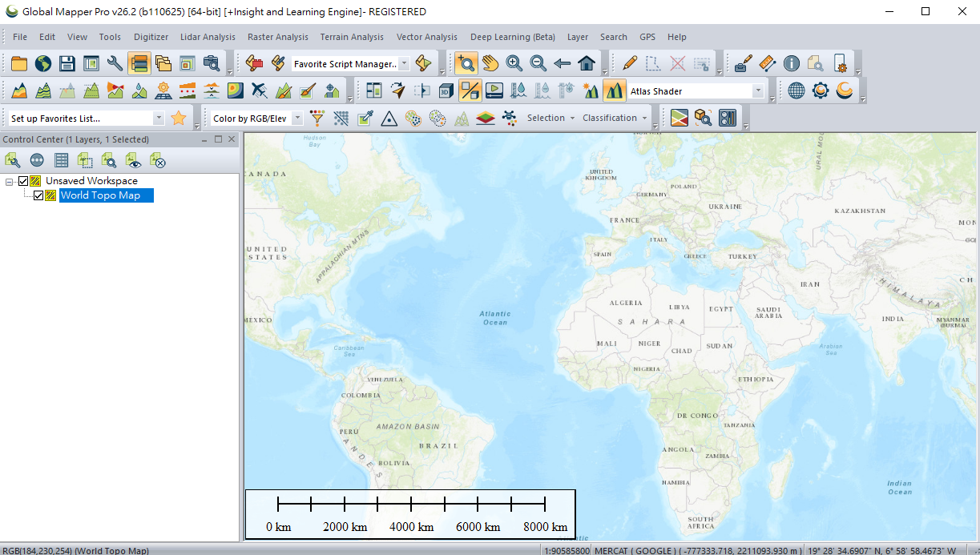Select the World Topo Map layer
The image size is (980, 555).
pos(100,195)
